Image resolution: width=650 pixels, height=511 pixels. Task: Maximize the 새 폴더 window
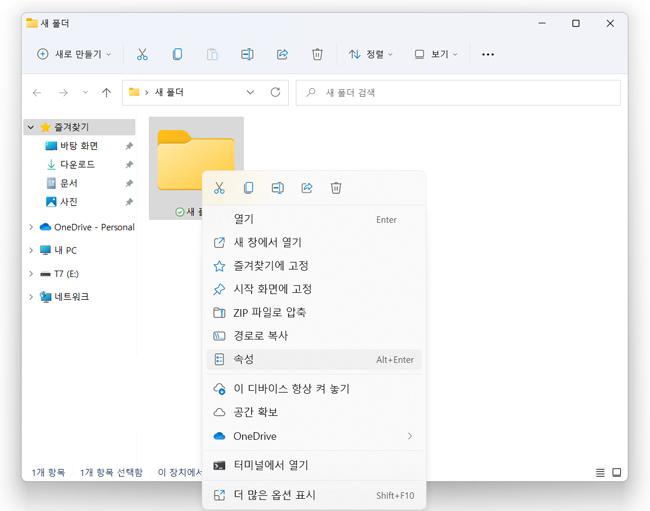pyautogui.click(x=576, y=24)
